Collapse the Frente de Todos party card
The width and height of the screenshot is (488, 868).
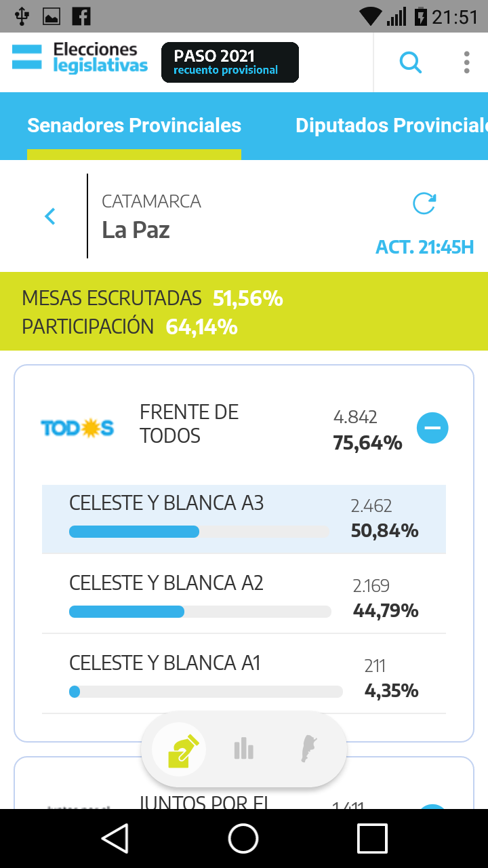coord(432,428)
